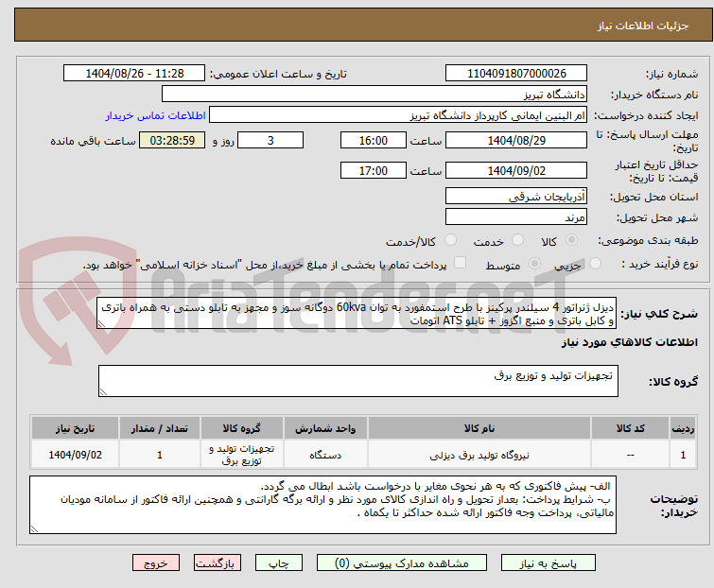Screen dimensions: 714x588
Task: Click the countdown field 03:28:59
Action: pyautogui.click(x=172, y=140)
